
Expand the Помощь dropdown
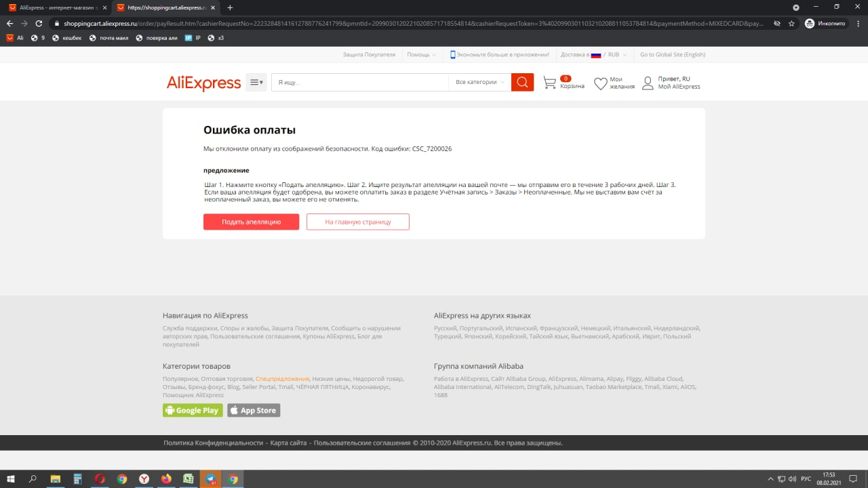pyautogui.click(x=421, y=55)
